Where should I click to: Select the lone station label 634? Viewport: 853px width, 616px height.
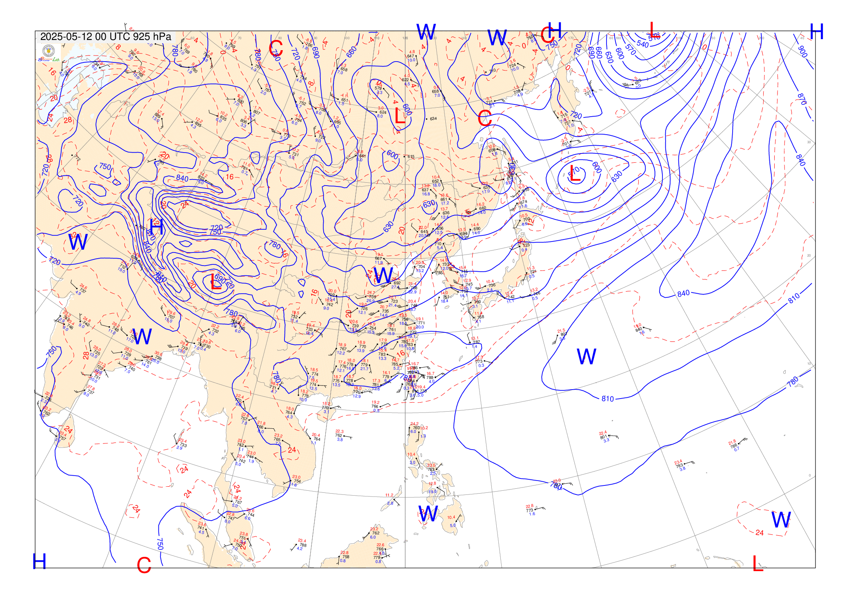pyautogui.click(x=433, y=119)
